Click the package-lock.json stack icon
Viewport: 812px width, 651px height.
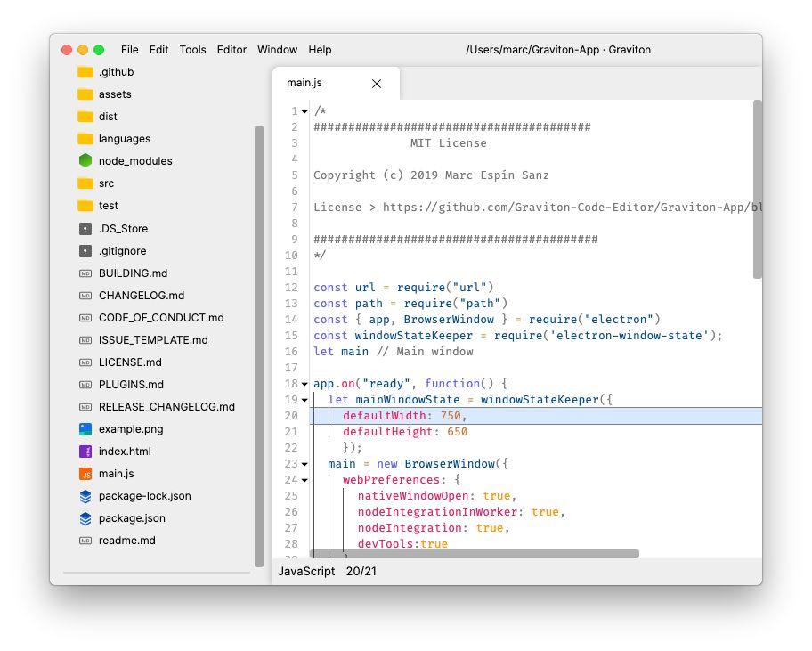point(85,496)
